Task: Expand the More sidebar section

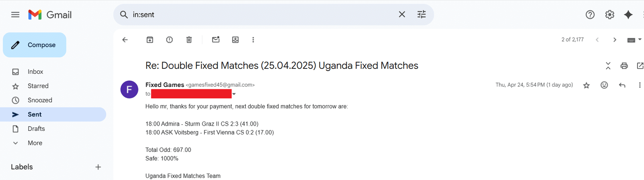Action: tap(35, 143)
